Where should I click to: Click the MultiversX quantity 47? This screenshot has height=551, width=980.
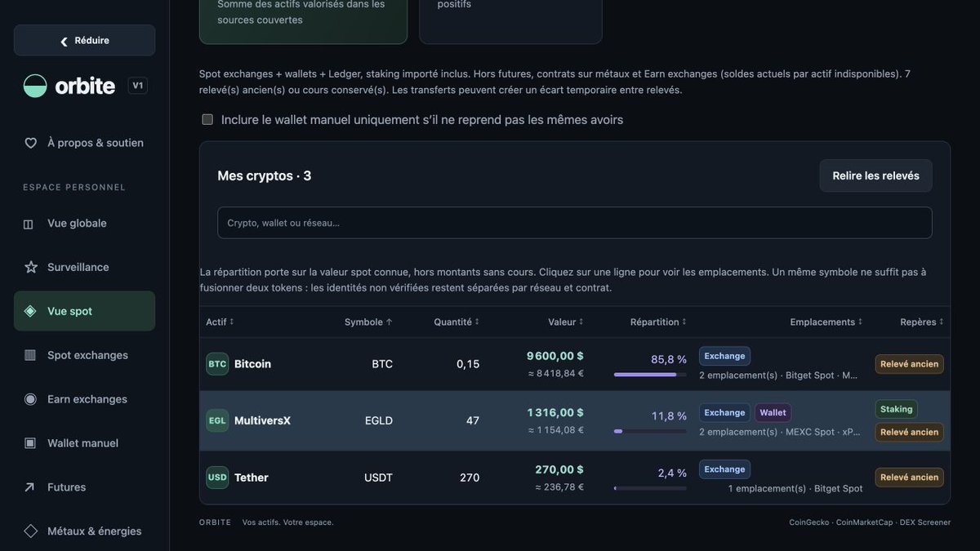click(473, 421)
